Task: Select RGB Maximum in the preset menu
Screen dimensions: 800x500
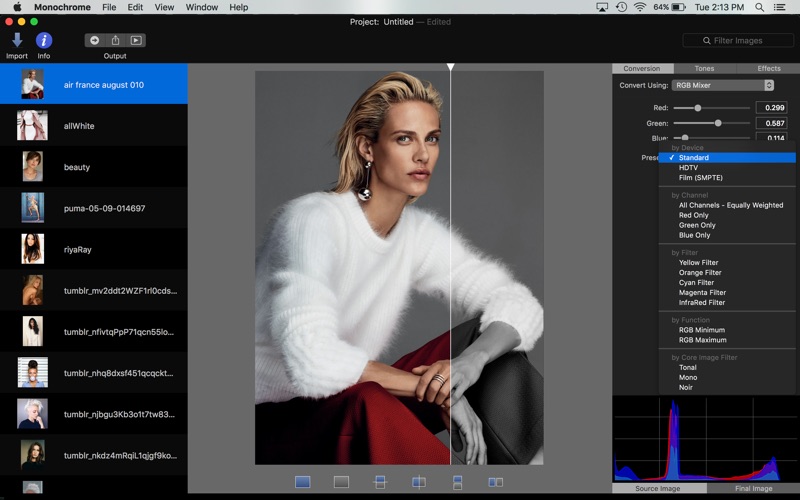Action: click(702, 340)
